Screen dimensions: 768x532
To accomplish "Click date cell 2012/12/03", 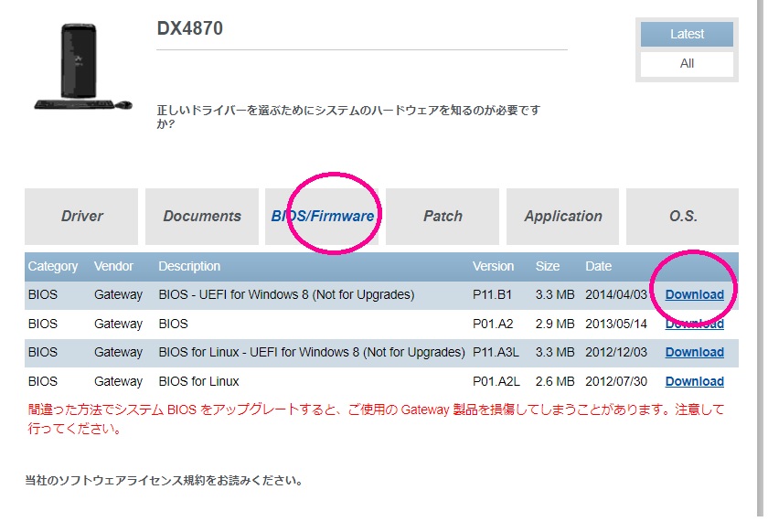I will [616, 352].
